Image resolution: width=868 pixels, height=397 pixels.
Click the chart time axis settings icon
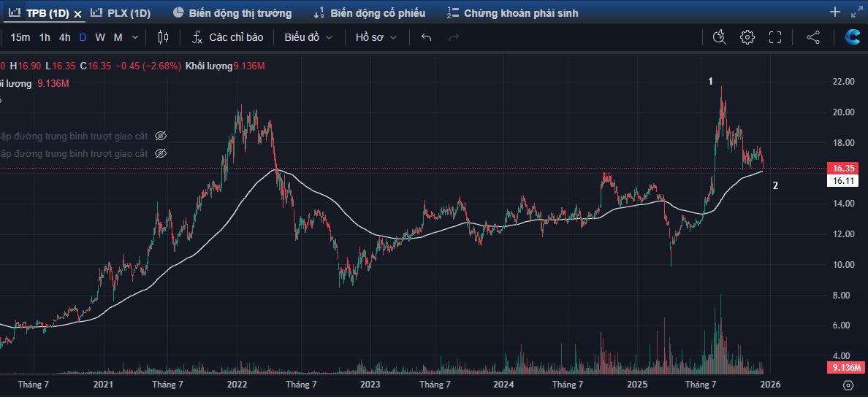848,384
